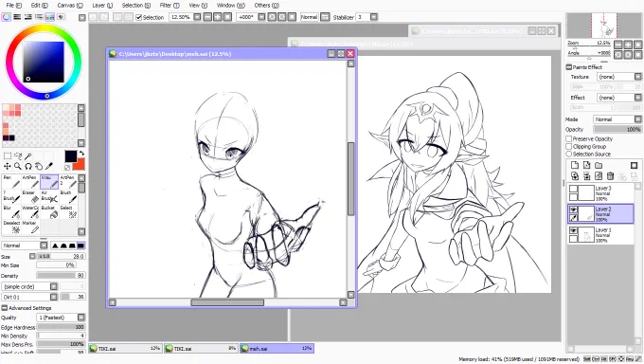This screenshot has width=644, height=364.
Task: Hide Layer2 using its eye icon
Action: tap(573, 209)
